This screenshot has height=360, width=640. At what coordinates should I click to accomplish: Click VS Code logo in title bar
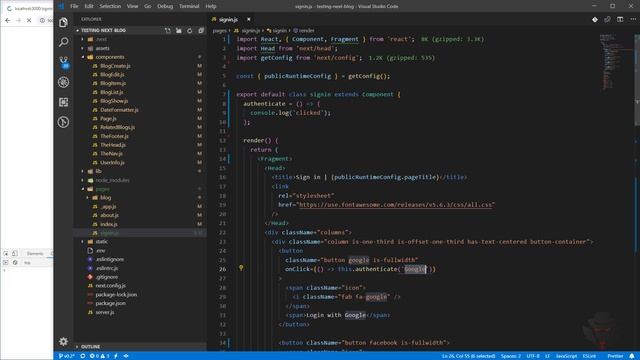[61, 6]
